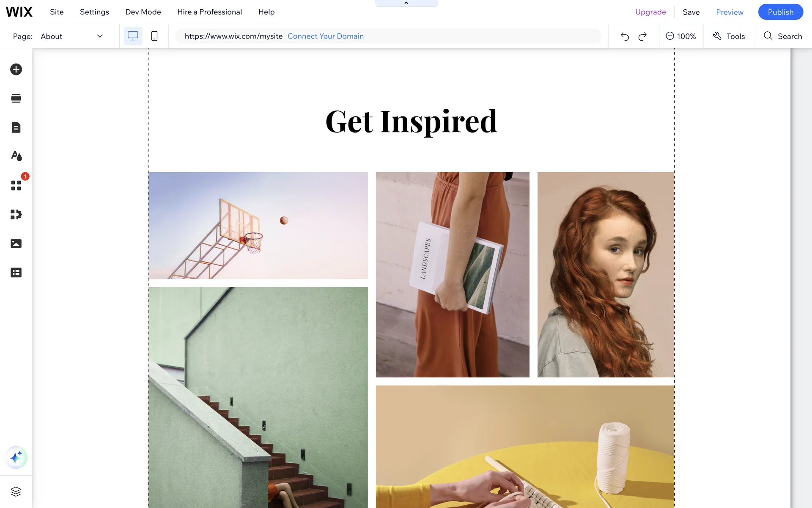This screenshot has height=508, width=812.
Task: Click the Connect Your Domain link
Action: point(326,36)
